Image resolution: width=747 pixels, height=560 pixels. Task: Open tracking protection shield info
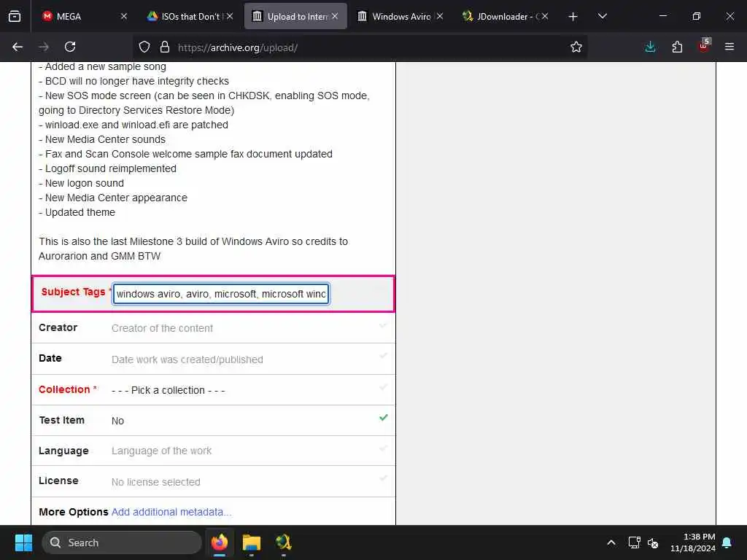tap(144, 47)
